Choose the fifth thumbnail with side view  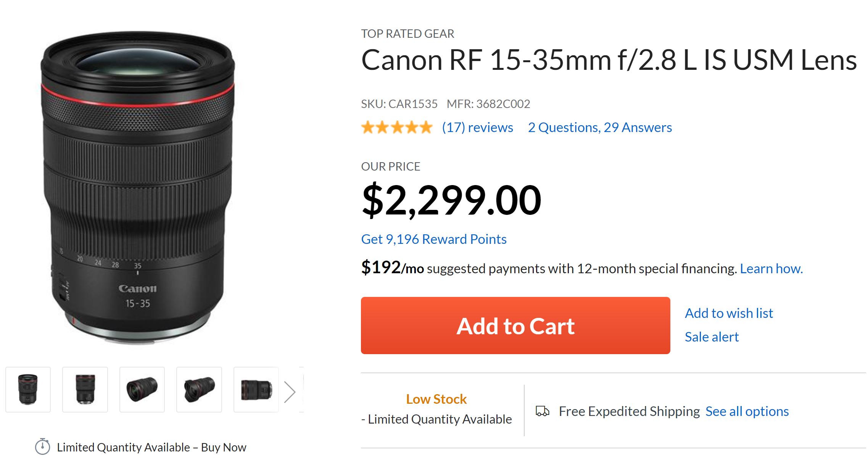coord(256,390)
